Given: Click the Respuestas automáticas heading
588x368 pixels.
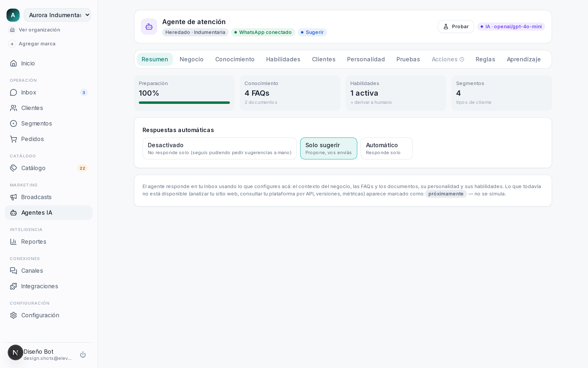Looking at the screenshot, I should tap(178, 130).
